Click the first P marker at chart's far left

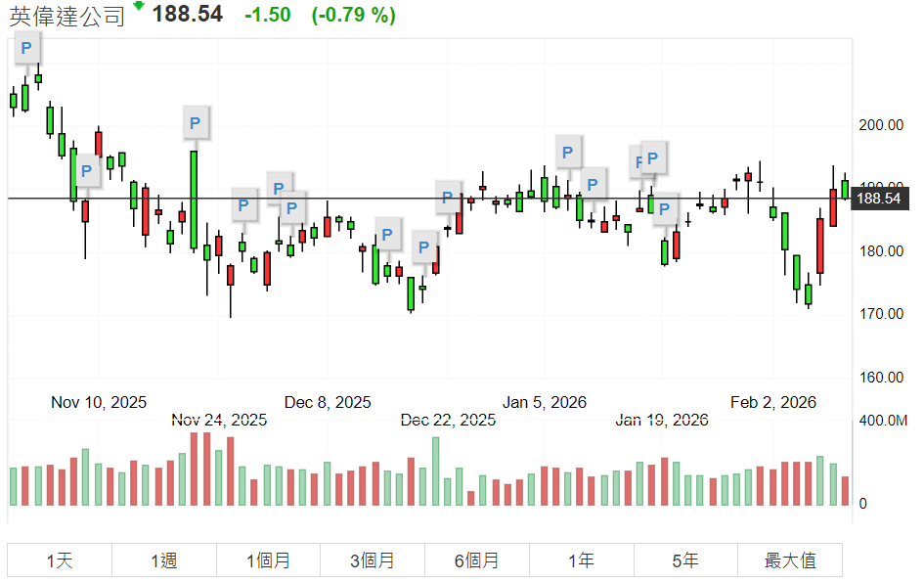[x=26, y=47]
